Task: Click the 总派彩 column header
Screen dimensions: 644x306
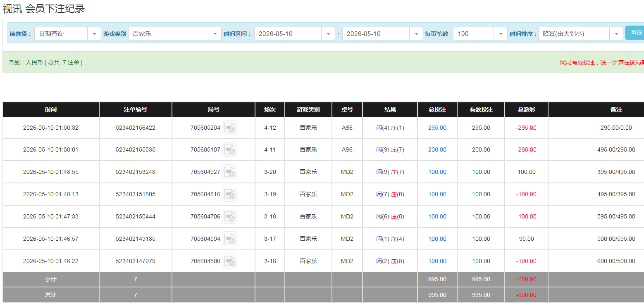Action: [x=527, y=110]
